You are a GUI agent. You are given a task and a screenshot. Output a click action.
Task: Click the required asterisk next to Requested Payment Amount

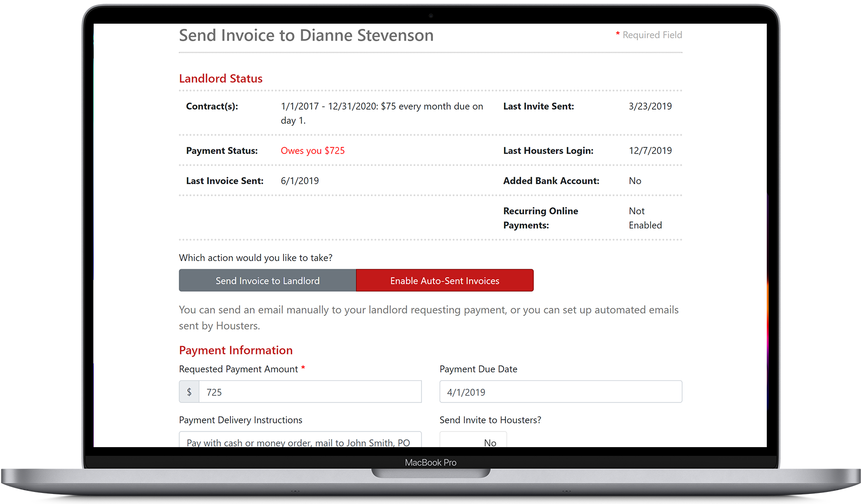coord(303,368)
